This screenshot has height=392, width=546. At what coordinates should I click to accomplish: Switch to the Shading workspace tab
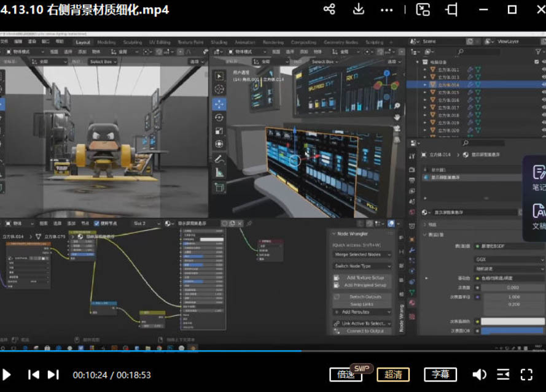pyautogui.click(x=219, y=42)
